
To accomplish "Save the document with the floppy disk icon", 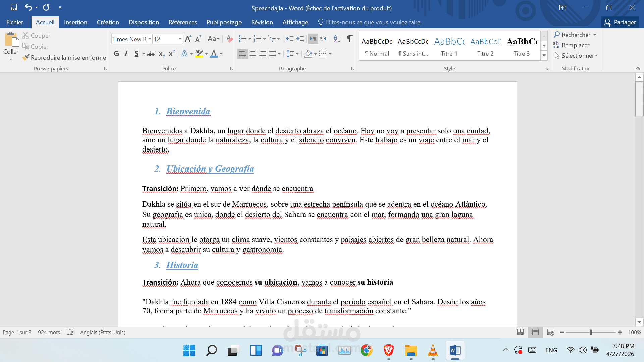I will [14, 7].
